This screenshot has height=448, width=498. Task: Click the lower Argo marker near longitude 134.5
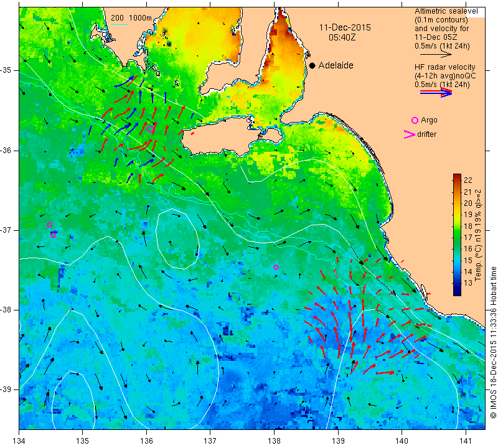(x=54, y=236)
